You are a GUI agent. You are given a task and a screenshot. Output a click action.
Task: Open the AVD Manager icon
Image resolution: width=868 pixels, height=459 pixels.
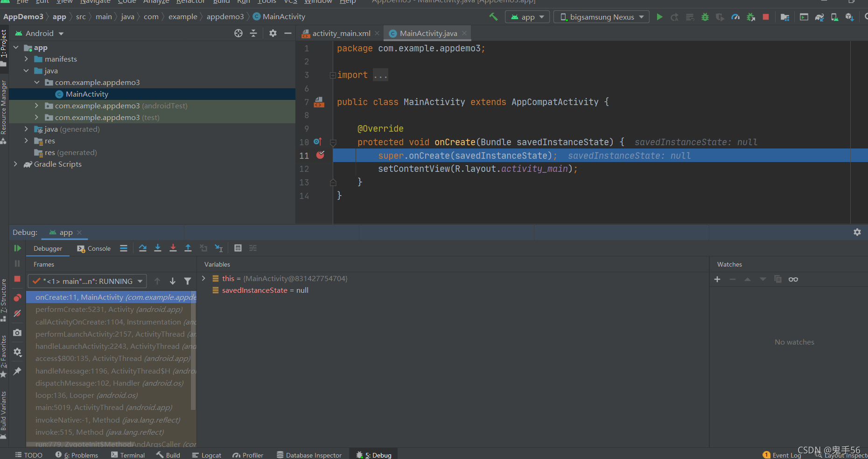(834, 17)
